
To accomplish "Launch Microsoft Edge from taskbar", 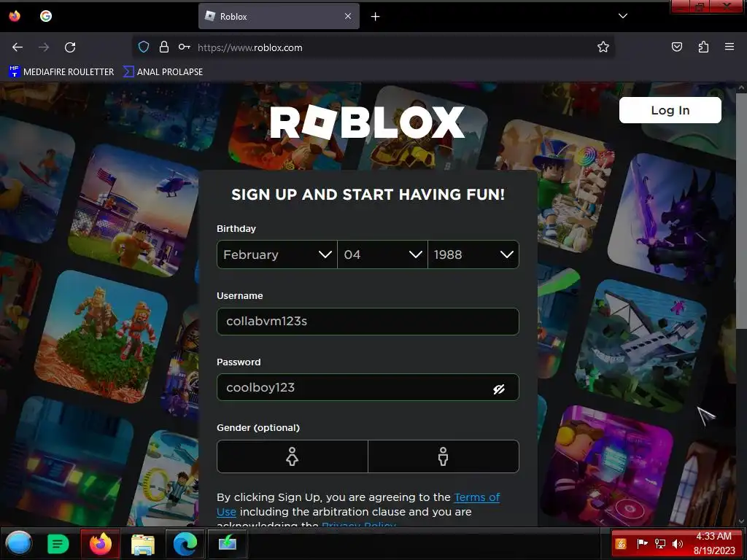I will (185, 544).
